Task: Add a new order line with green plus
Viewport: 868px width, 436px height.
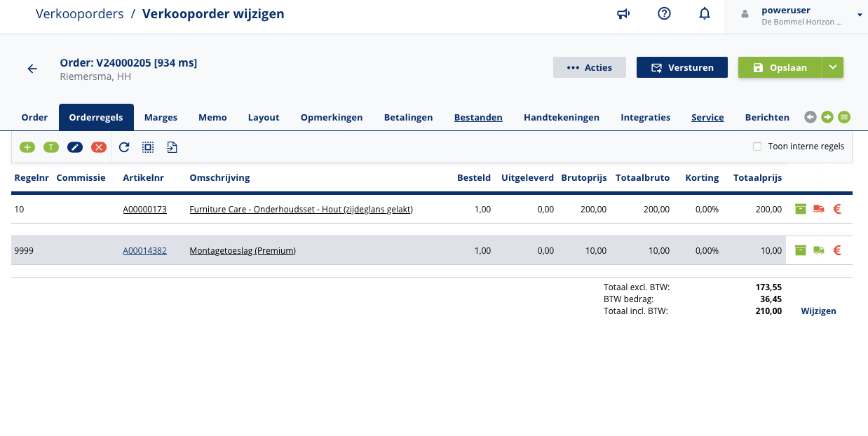Action: (x=27, y=147)
